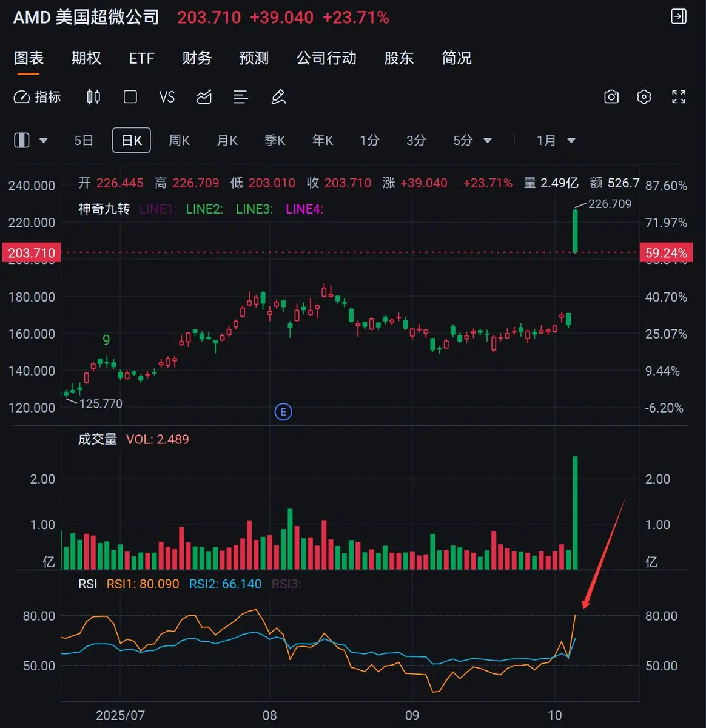
Task: Click the RSI indicator label
Action: coord(88,584)
